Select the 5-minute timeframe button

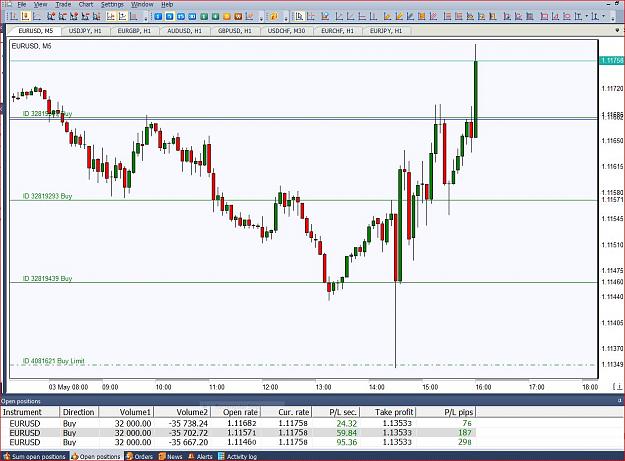(x=169, y=16)
